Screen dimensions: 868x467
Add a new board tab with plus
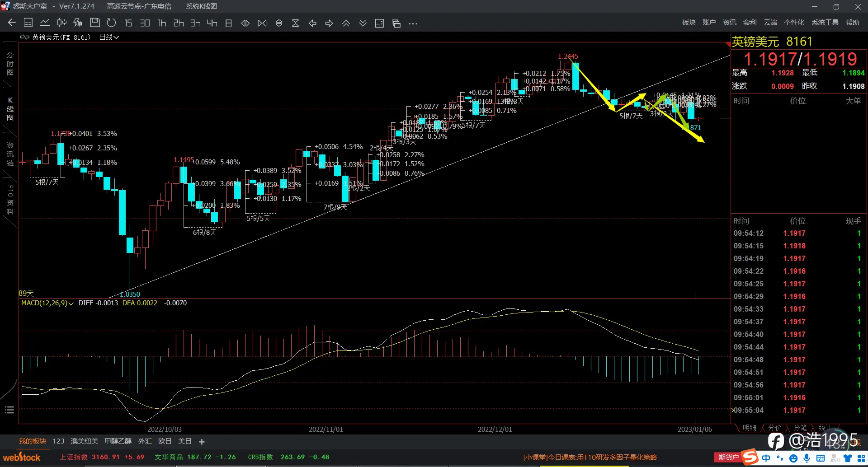[202, 442]
